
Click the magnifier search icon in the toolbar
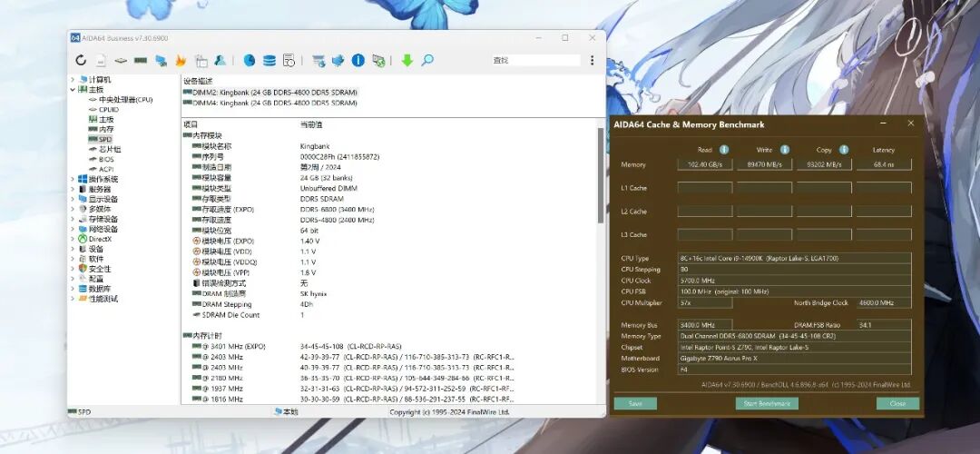point(427,61)
